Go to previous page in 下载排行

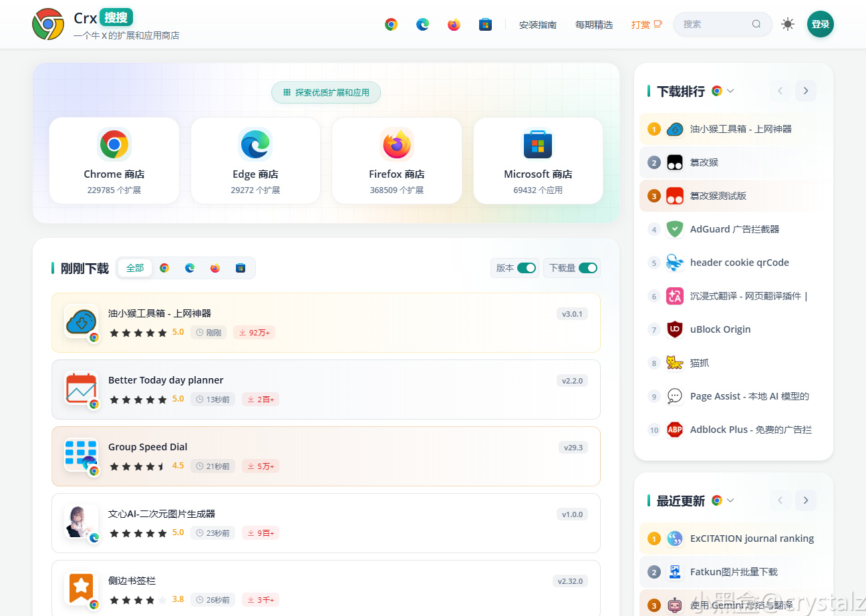tap(780, 91)
